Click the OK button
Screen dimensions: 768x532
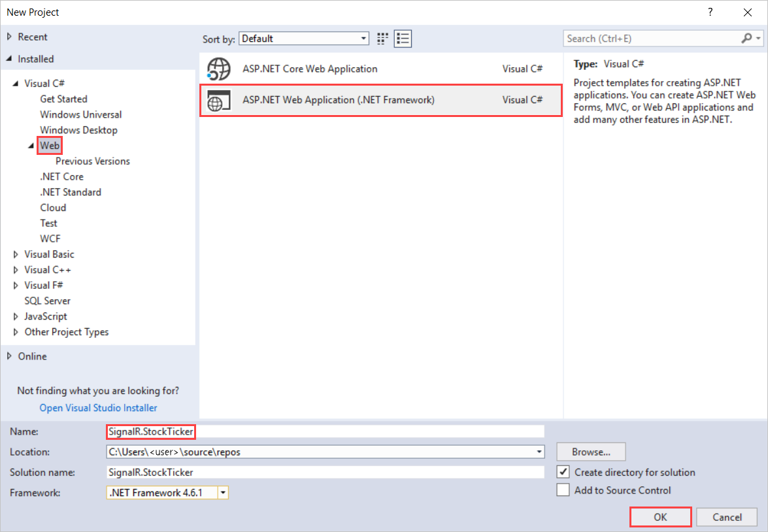[660, 517]
